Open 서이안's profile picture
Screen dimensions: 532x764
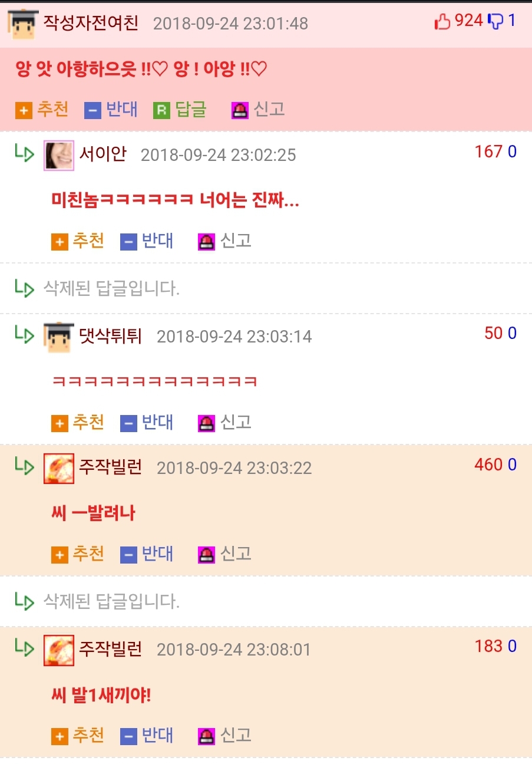[59, 156]
